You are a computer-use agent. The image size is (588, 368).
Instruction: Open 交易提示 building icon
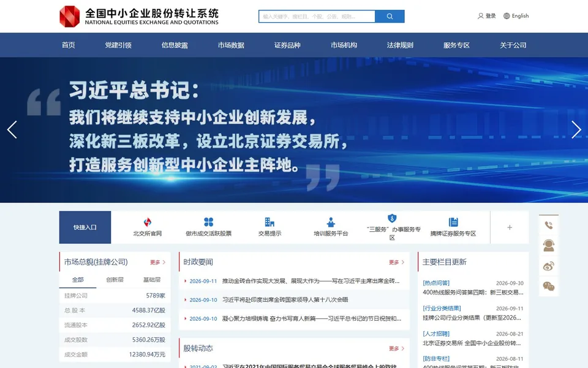[x=269, y=222]
